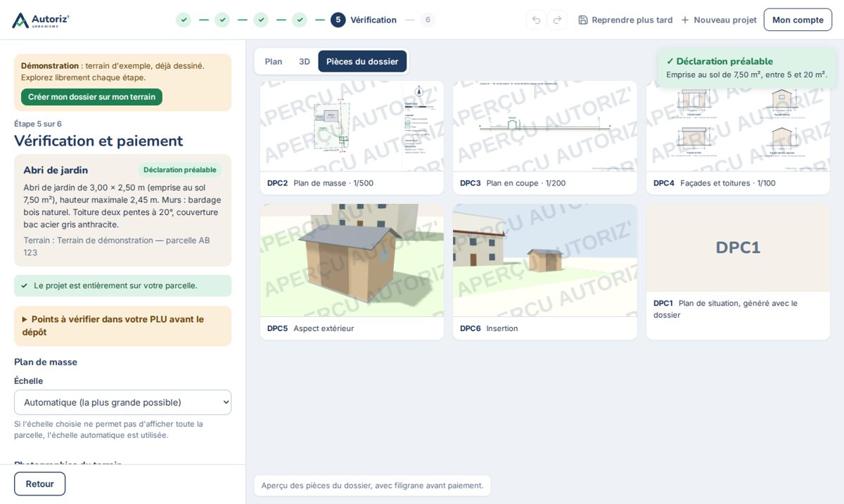Switch to the Plan tab

pos(274,61)
